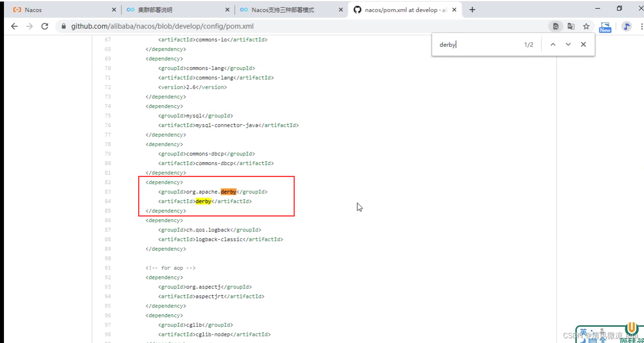Close the Nacos支持三种部署模式 tab
Image resolution: width=644 pixels, height=343 pixels.
[x=341, y=10]
